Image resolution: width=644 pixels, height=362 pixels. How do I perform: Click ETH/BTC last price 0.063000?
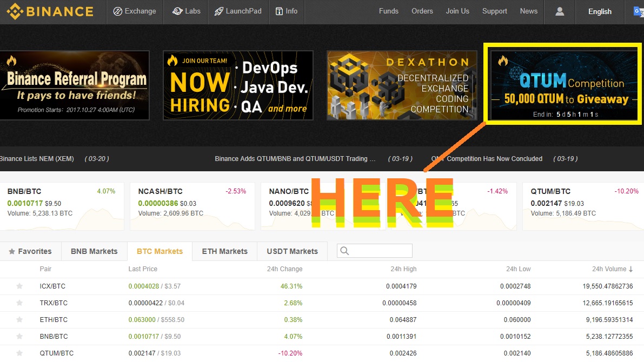pos(142,320)
